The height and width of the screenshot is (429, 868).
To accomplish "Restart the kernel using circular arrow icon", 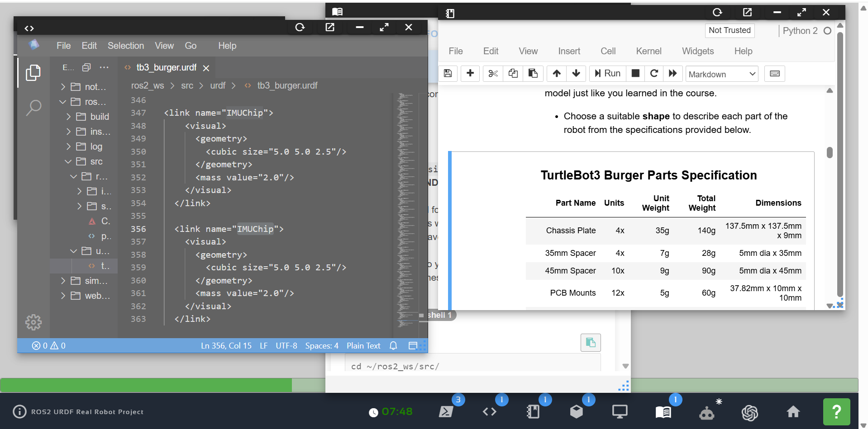I will pos(654,73).
